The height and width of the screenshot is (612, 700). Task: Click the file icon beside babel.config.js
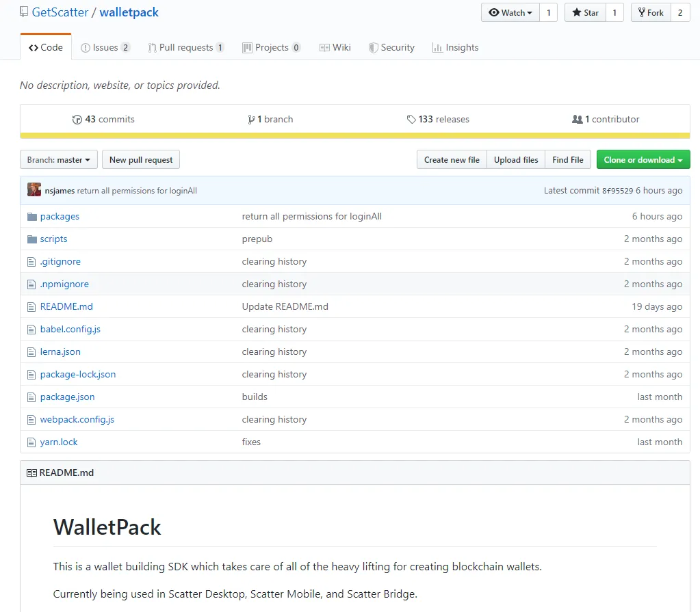pyautogui.click(x=31, y=330)
